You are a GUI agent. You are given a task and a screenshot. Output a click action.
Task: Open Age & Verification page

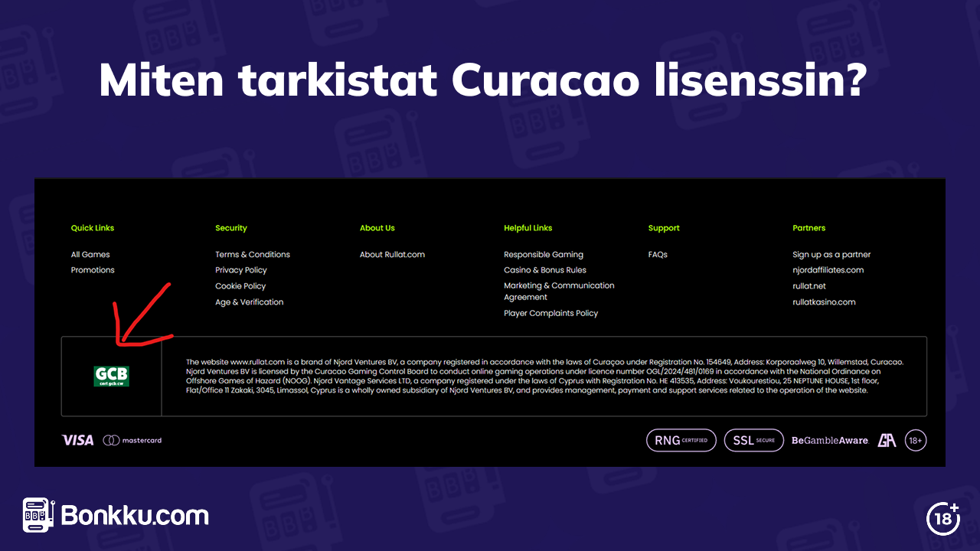[250, 302]
